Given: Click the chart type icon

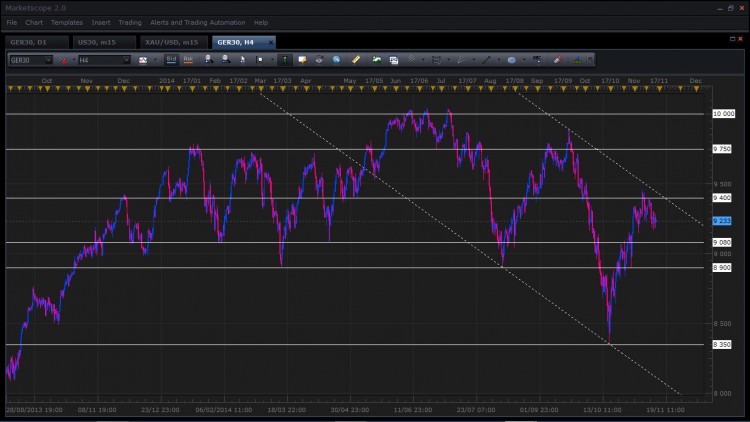Looking at the screenshot, I should click(143, 60).
